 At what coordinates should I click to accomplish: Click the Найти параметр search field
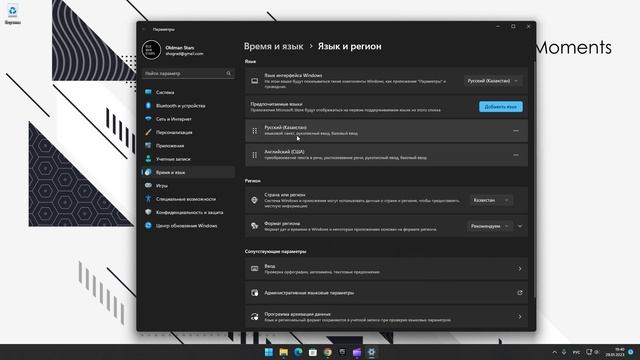coord(189,73)
